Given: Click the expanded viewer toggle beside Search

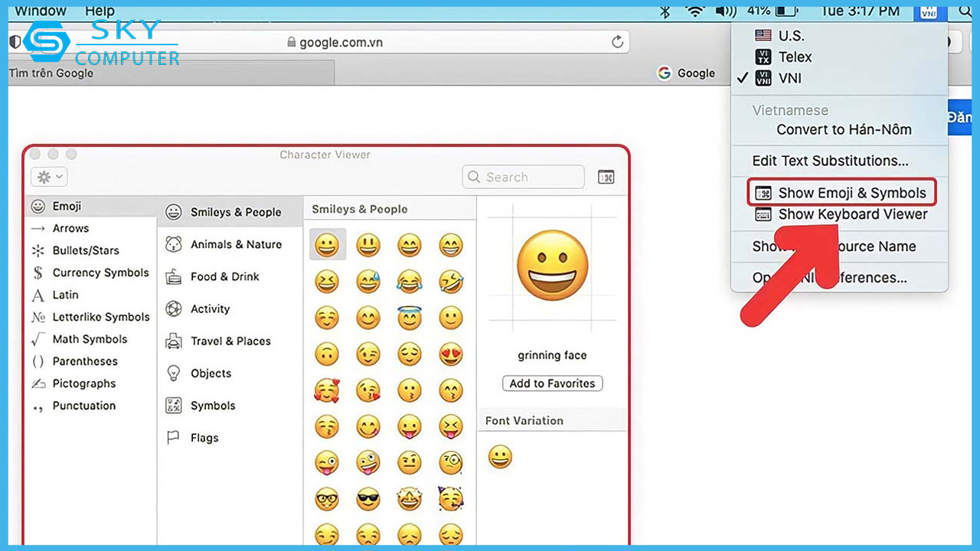Looking at the screenshot, I should click(x=606, y=177).
